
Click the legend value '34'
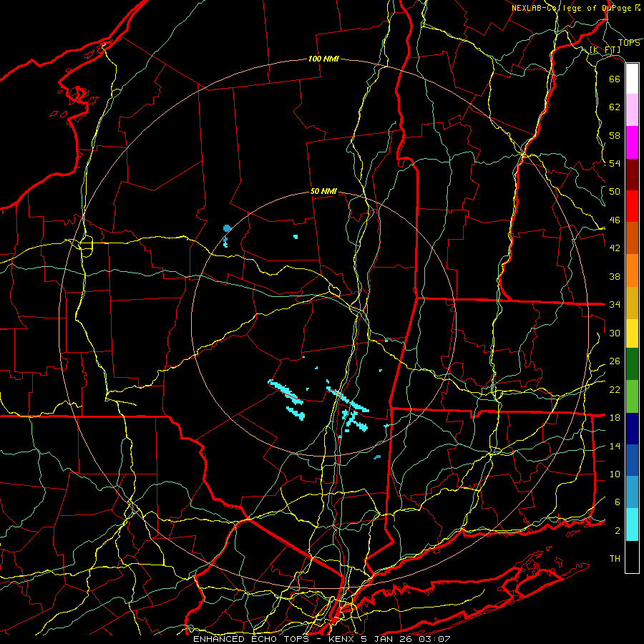point(615,305)
